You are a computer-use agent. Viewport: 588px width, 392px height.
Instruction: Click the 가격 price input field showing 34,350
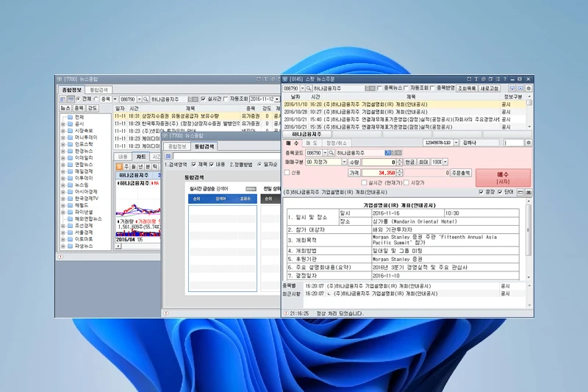[x=379, y=172]
